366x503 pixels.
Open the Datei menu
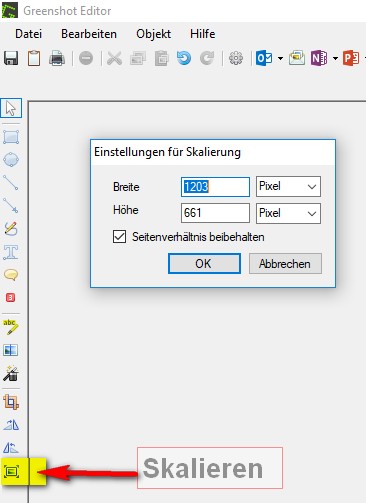pyautogui.click(x=29, y=34)
